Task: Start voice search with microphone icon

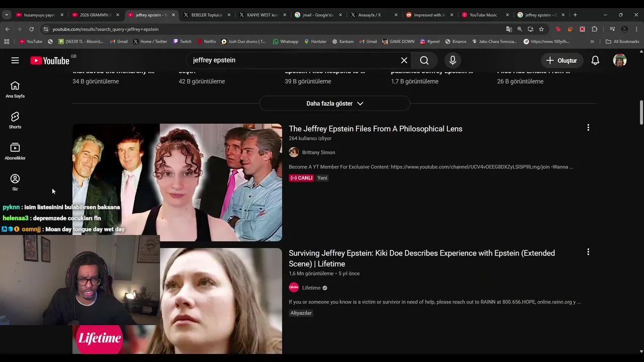Action: click(x=453, y=60)
